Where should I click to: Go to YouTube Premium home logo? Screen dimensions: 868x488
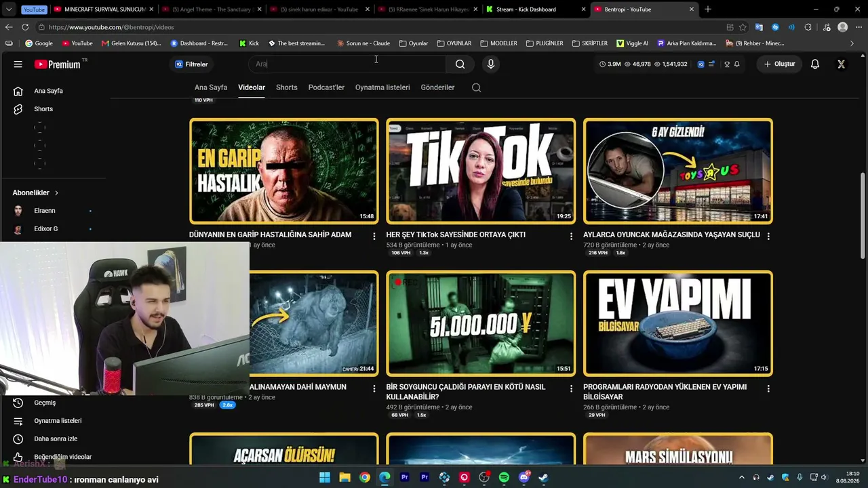pos(58,64)
